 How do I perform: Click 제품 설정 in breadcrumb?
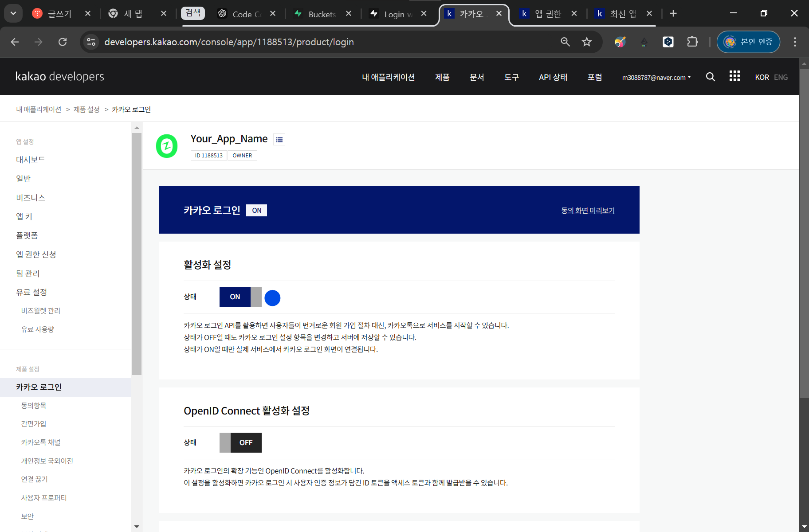pos(86,110)
